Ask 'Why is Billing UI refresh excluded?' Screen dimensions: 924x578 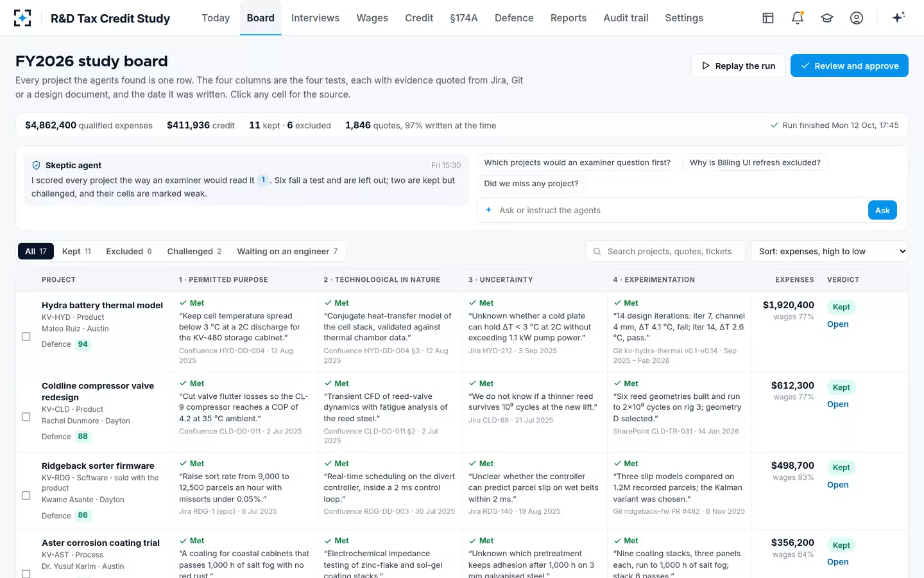click(x=755, y=162)
